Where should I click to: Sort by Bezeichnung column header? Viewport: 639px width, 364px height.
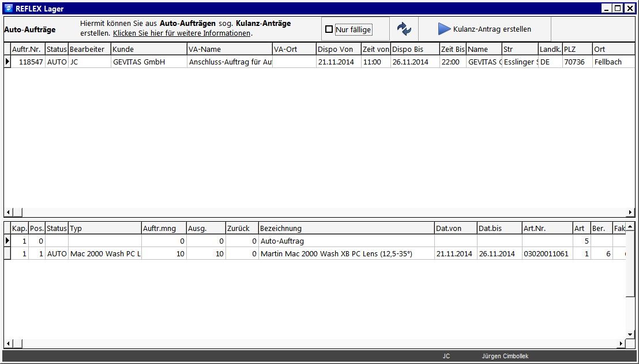coord(347,229)
